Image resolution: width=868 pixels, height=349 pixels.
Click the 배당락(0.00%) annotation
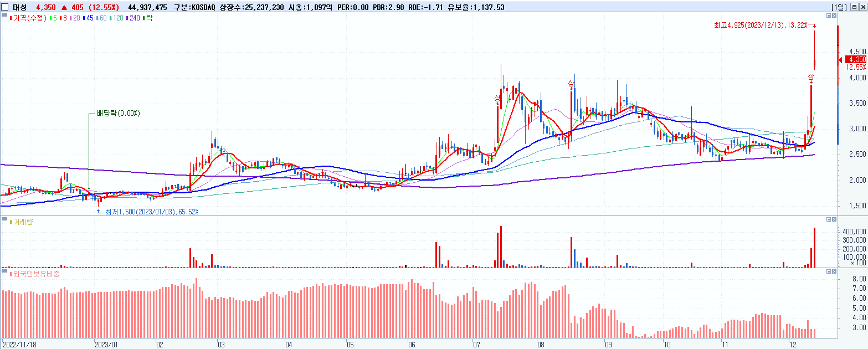(119, 114)
